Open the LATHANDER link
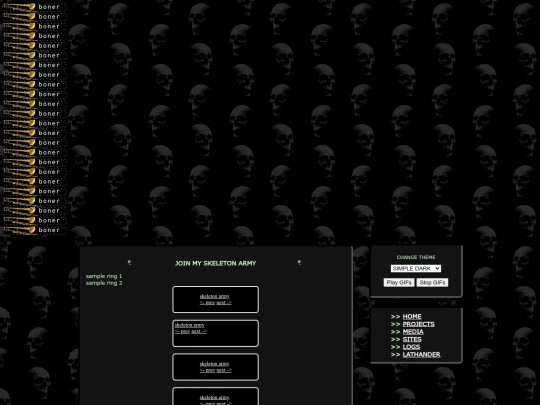The height and width of the screenshot is (405, 540). coord(421,354)
